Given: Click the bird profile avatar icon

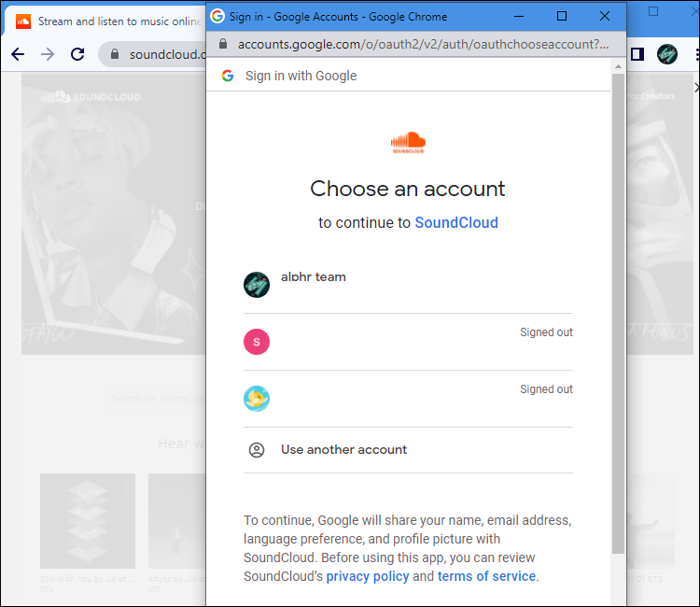Looking at the screenshot, I should point(257,399).
